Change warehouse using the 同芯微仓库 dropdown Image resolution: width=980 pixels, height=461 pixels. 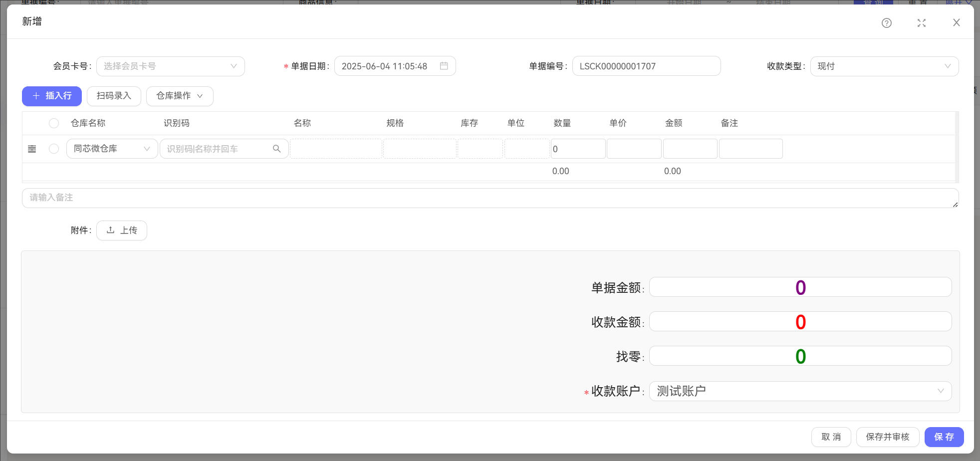point(111,148)
